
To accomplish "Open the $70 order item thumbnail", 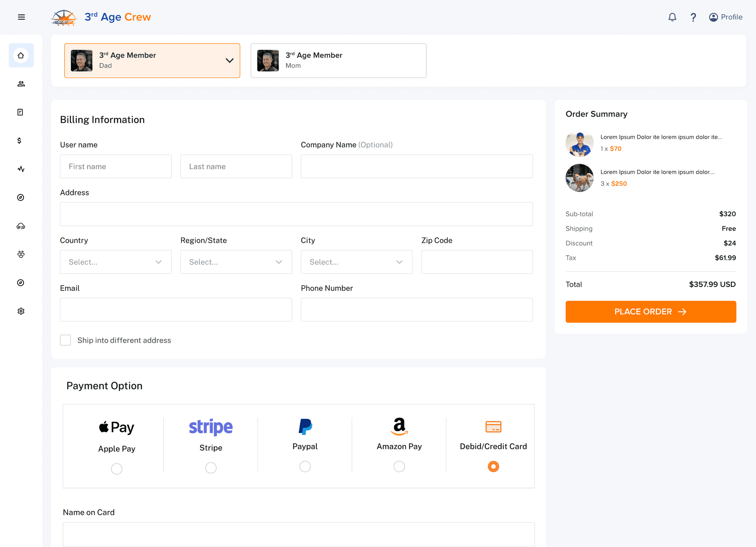I will (x=580, y=143).
